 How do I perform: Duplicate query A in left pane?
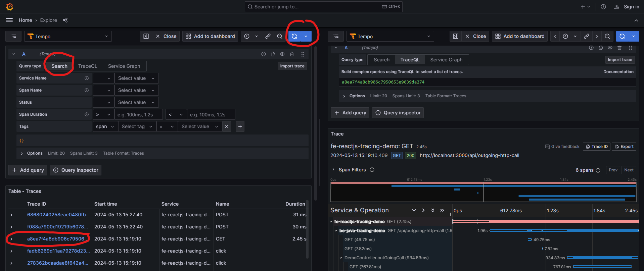point(273,54)
